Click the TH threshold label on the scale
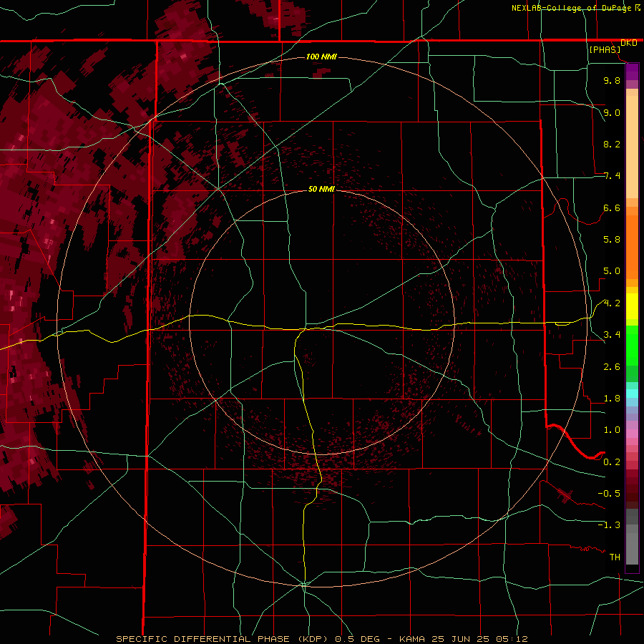Image resolution: width=644 pixels, height=644 pixels. click(x=615, y=557)
